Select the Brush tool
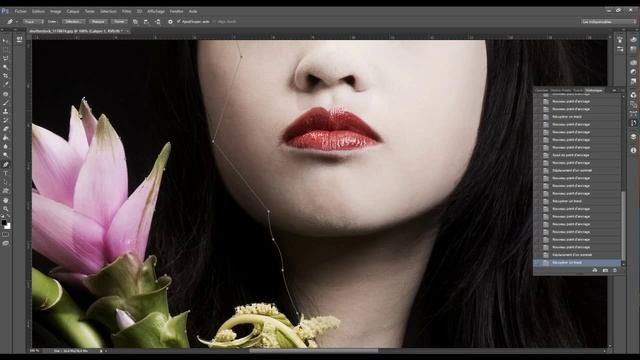This screenshot has height=360, width=640. 5,103
